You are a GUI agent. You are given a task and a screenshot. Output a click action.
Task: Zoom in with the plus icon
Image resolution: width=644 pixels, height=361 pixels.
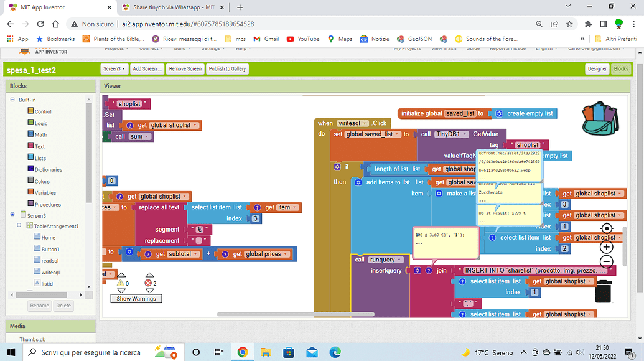pyautogui.click(x=606, y=246)
